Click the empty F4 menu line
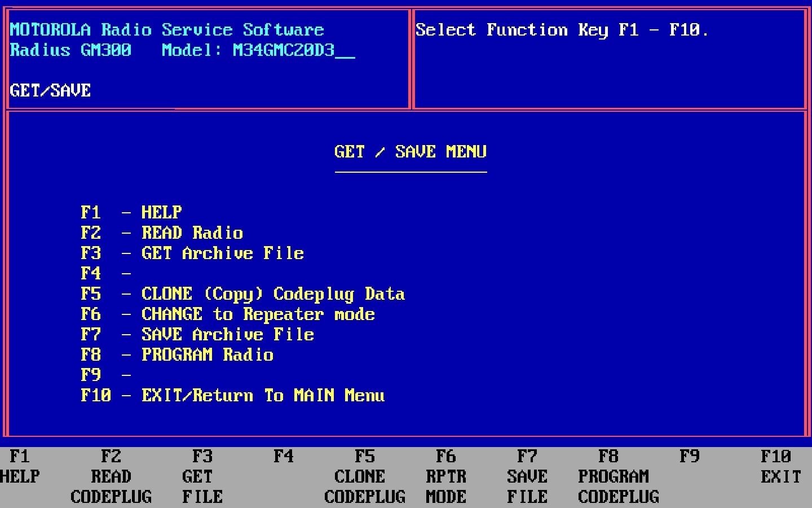The height and width of the screenshot is (508, 812). [106, 273]
